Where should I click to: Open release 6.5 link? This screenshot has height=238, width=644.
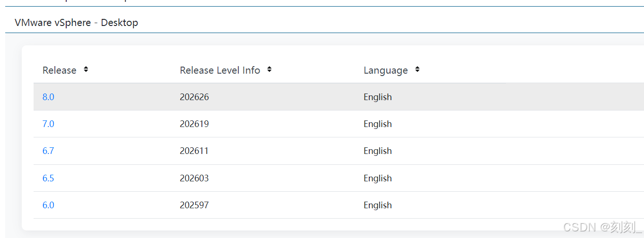point(48,178)
